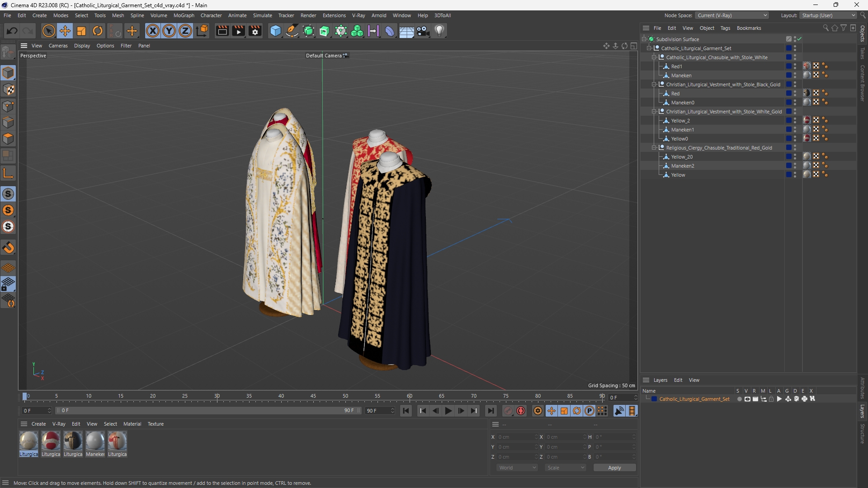This screenshot has height=488, width=868.
Task: Open the deformer objects icon
Action: coord(390,31)
